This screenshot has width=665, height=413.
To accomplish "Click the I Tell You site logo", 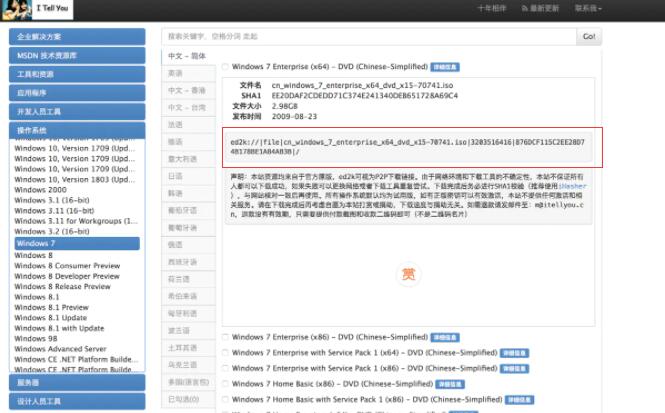I will (x=40, y=8).
